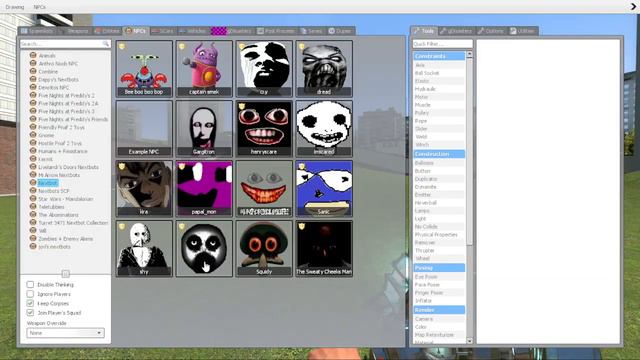This screenshot has width=640, height=360.
Task: Spawn the 'captain smek' nextbot
Action: [x=204, y=69]
